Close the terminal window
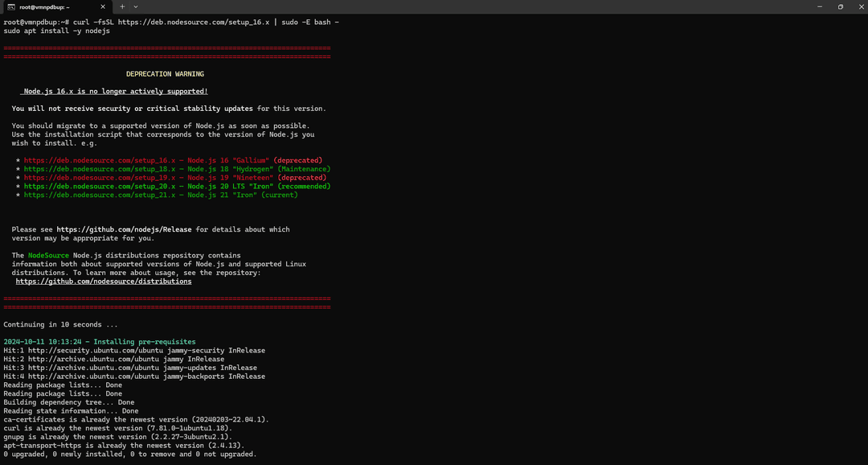Screen dimensions: 868x465 click(x=860, y=6)
